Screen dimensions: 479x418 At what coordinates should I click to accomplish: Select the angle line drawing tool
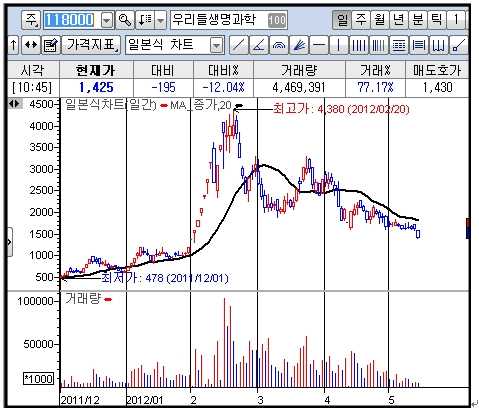point(259,45)
